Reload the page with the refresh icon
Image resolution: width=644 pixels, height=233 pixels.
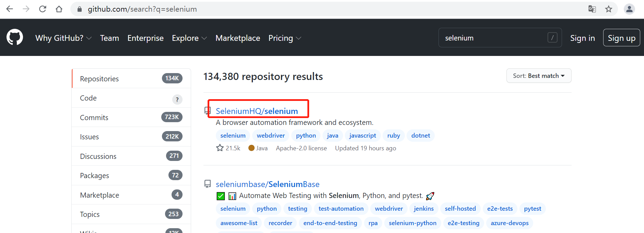point(43,9)
